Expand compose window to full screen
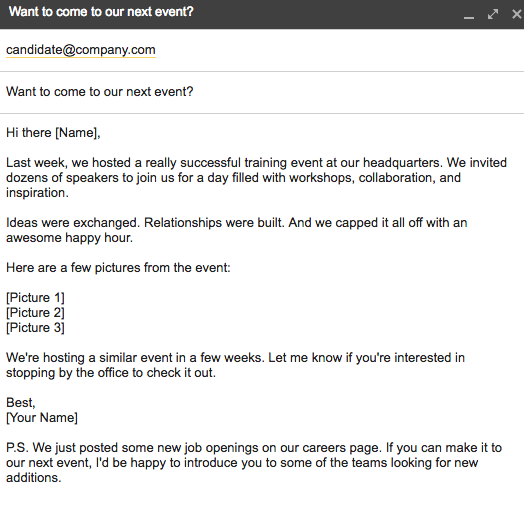524x522 pixels. click(x=493, y=14)
